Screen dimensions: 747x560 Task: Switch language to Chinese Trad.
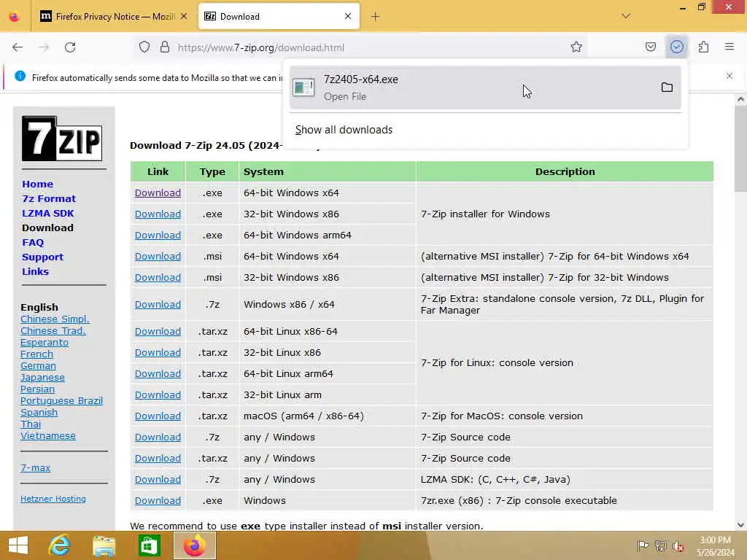coord(53,330)
